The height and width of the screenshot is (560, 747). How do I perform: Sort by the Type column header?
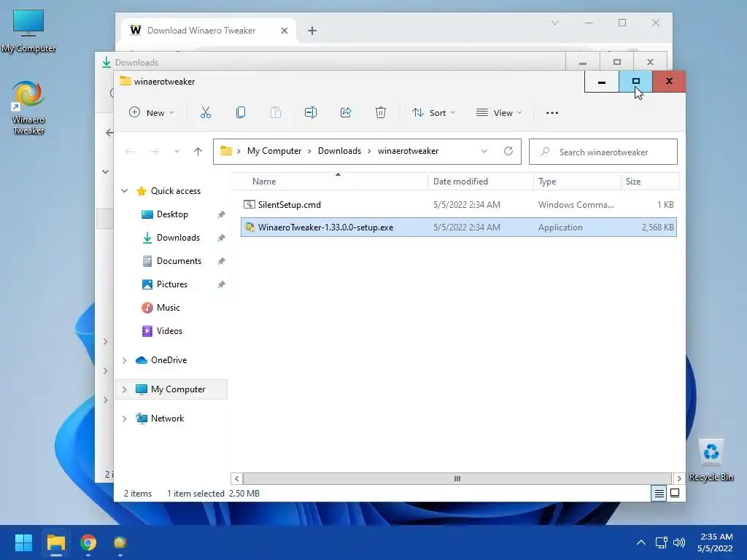click(x=577, y=182)
